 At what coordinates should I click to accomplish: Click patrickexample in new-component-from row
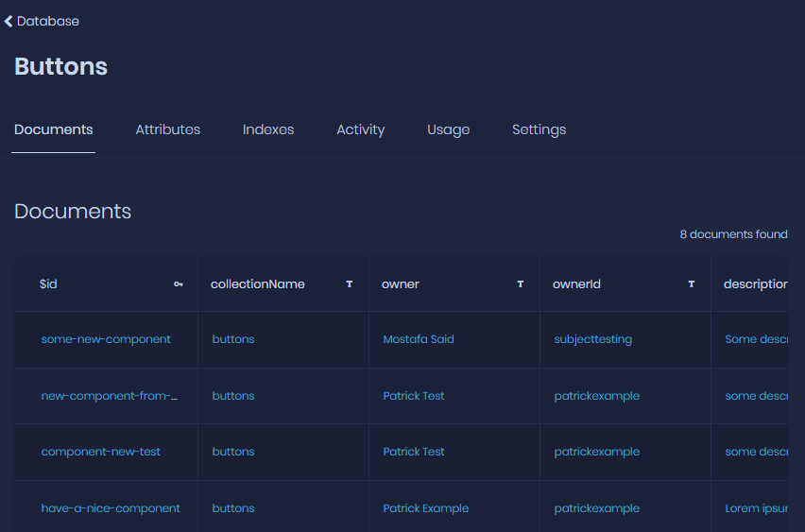click(596, 396)
